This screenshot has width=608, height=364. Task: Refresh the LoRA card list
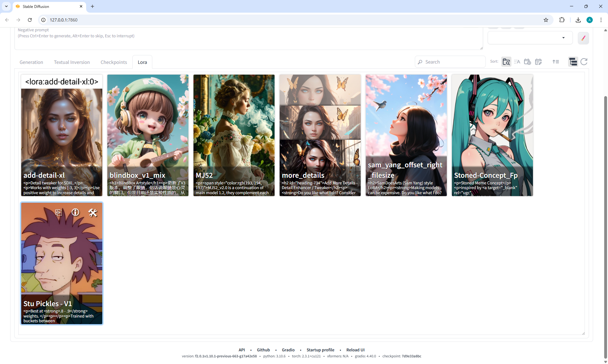coord(584,62)
